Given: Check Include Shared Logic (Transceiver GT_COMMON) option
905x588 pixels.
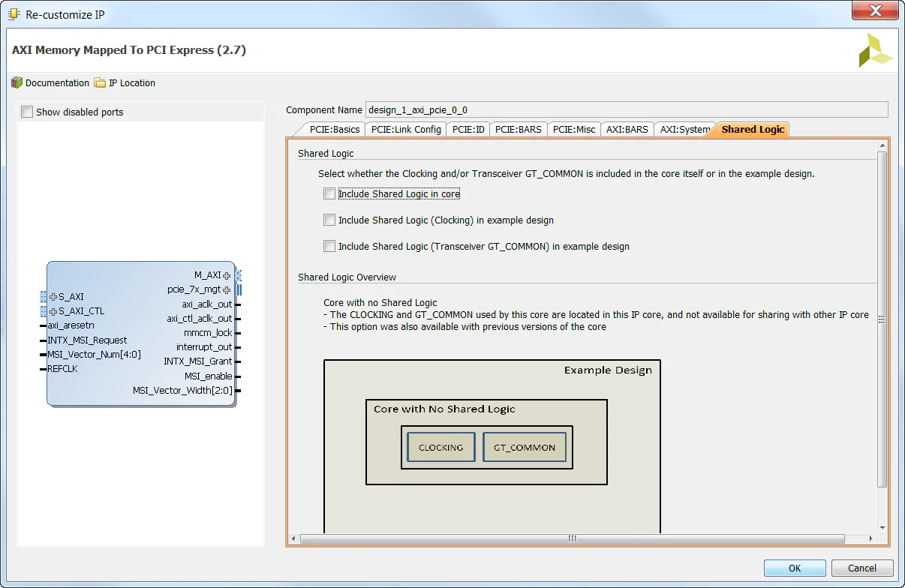Looking at the screenshot, I should pyautogui.click(x=329, y=245).
